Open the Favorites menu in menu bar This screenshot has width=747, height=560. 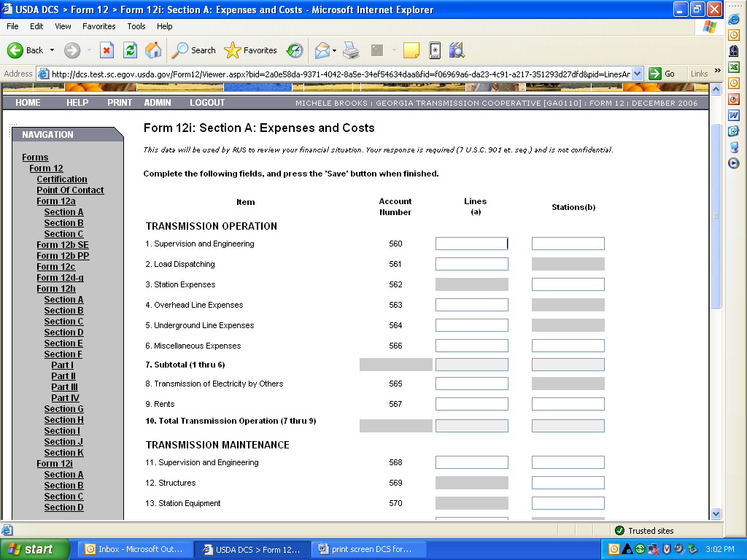tap(98, 26)
